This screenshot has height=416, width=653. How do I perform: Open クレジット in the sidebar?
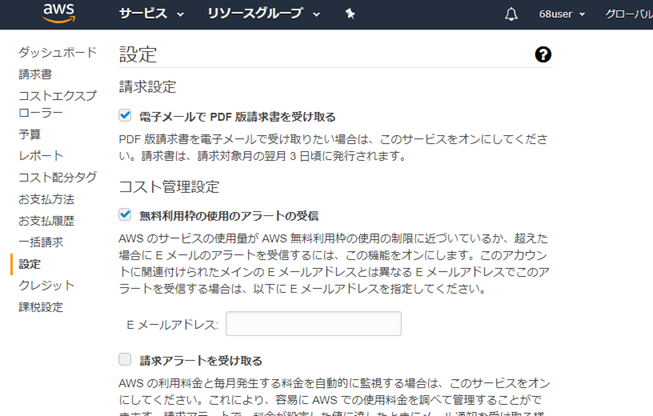point(46,286)
